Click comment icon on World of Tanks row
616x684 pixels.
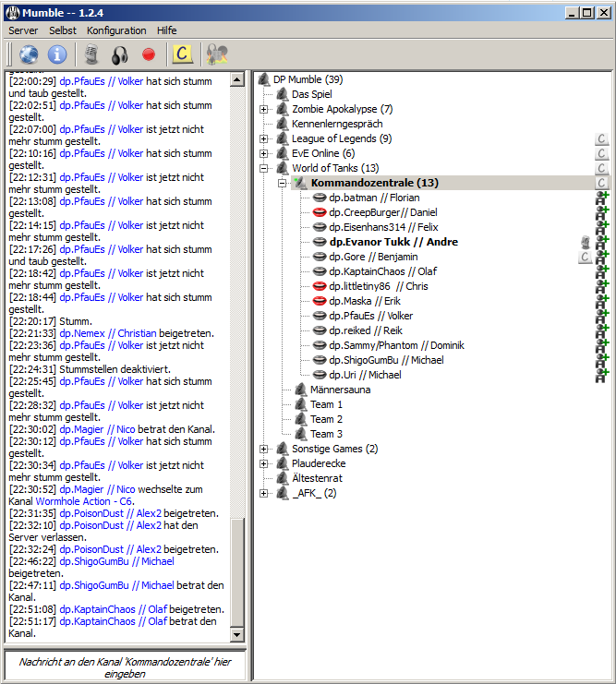pos(601,168)
